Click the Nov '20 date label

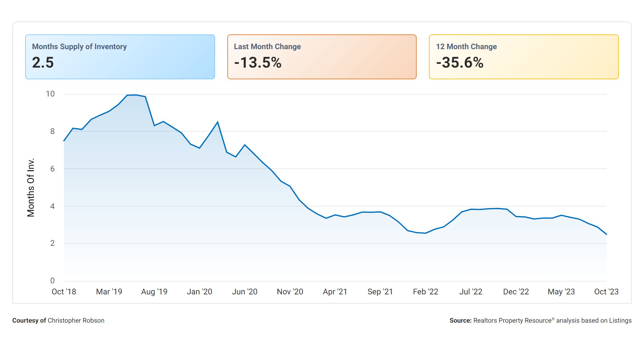[290, 292]
